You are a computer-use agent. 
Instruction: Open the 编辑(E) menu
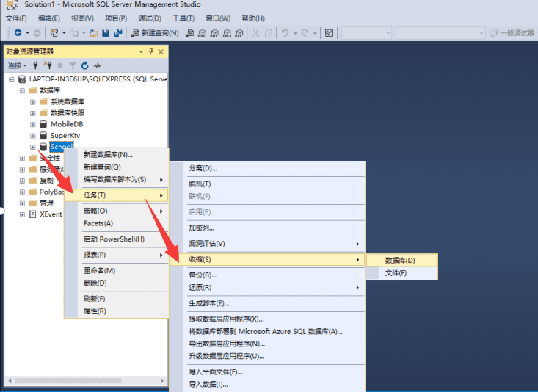pyautogui.click(x=49, y=18)
